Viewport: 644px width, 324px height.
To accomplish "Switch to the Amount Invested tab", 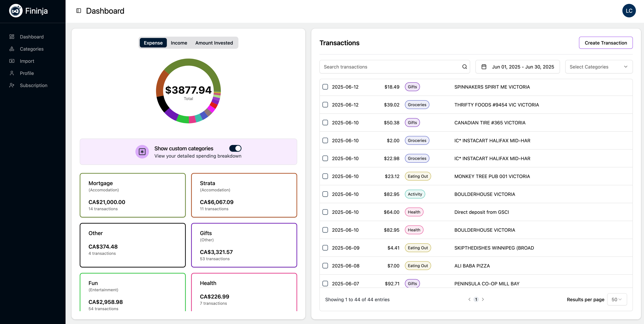I will click(214, 43).
